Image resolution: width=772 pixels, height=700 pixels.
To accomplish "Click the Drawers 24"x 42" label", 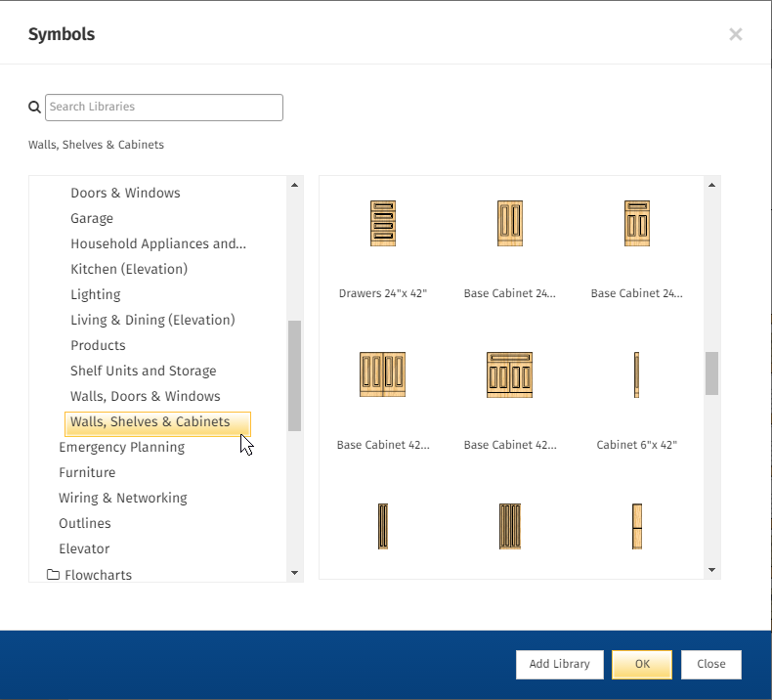I will coord(383,293).
